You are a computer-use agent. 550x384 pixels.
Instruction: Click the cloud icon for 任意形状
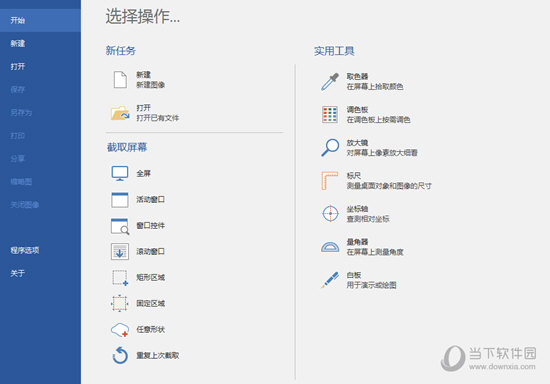click(x=120, y=330)
